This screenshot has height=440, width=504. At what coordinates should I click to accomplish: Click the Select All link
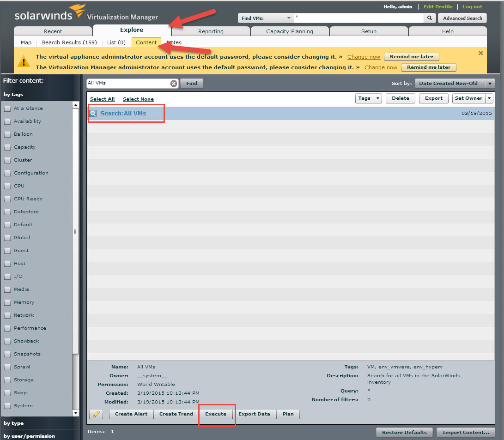coord(102,99)
